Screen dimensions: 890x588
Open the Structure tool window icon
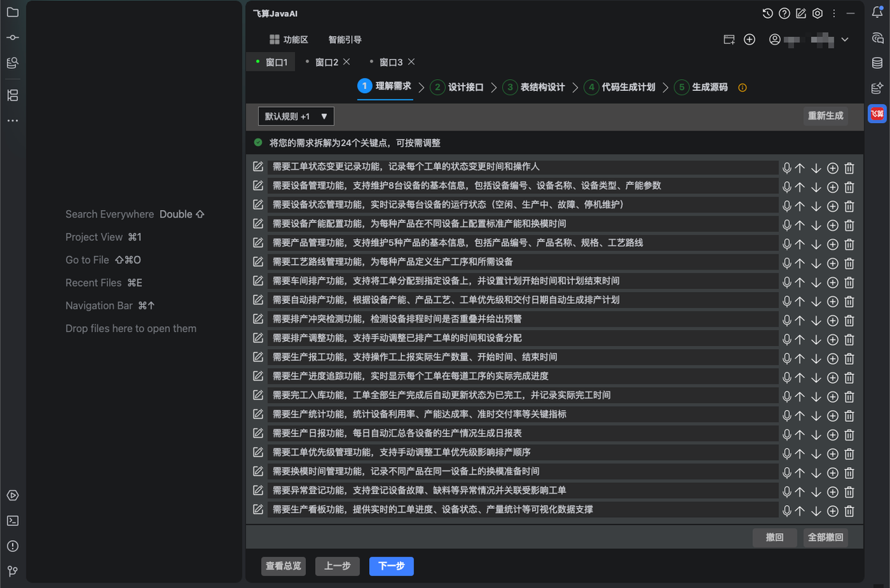point(13,95)
